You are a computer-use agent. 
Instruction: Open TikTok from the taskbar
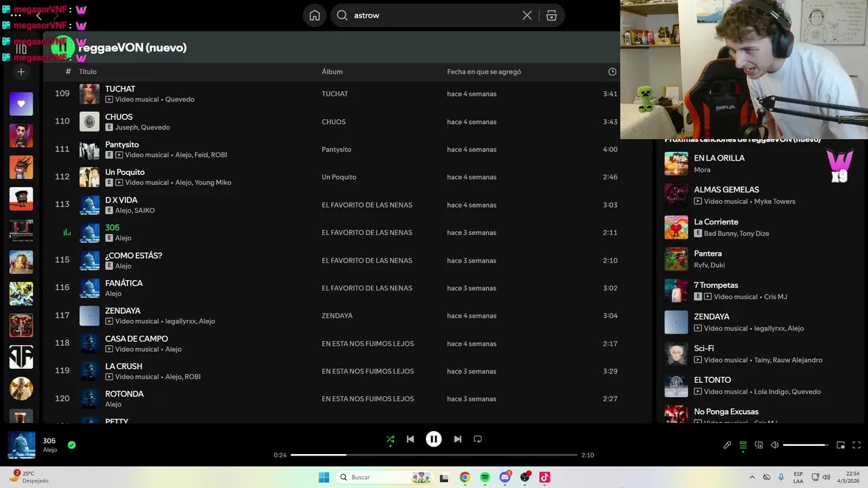click(545, 477)
